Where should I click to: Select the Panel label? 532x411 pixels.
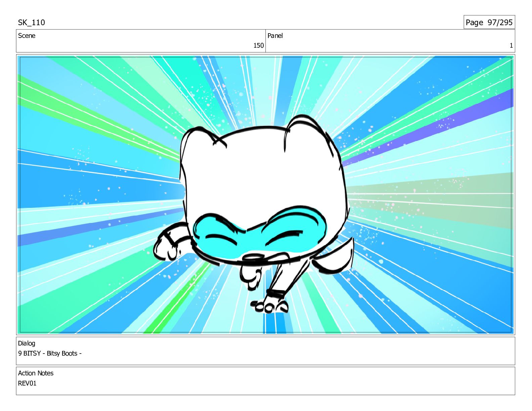tap(275, 36)
